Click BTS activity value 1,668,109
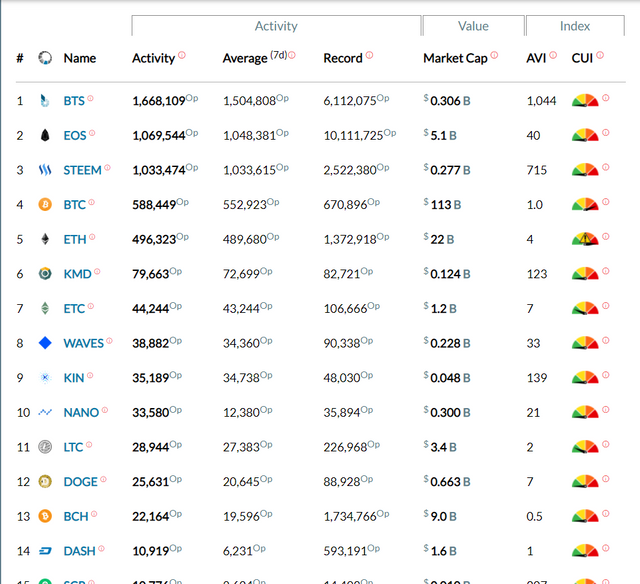The image size is (640, 584). coord(159,101)
